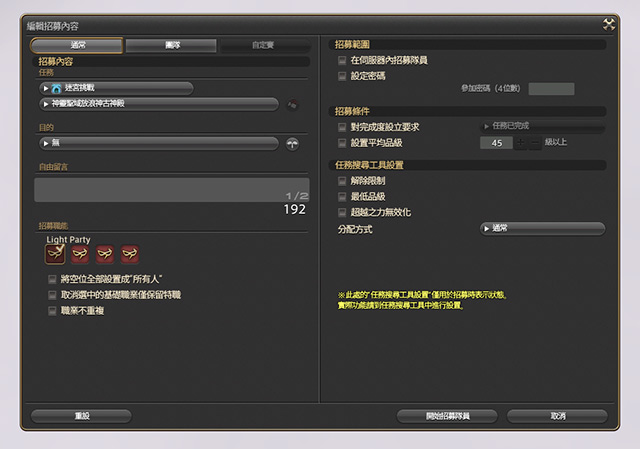
Task: Select the second Light Party role slot
Action: click(80, 254)
